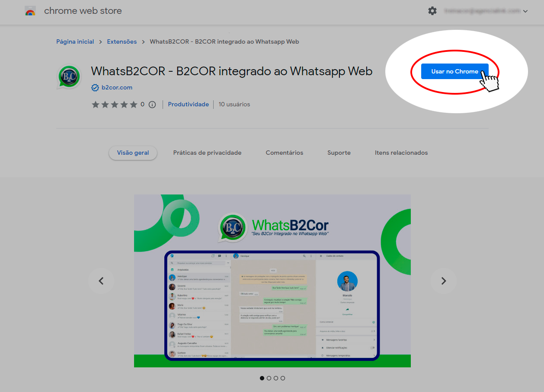Image resolution: width=544 pixels, height=392 pixels.
Task: Open the Comentários tab
Action: click(x=284, y=153)
